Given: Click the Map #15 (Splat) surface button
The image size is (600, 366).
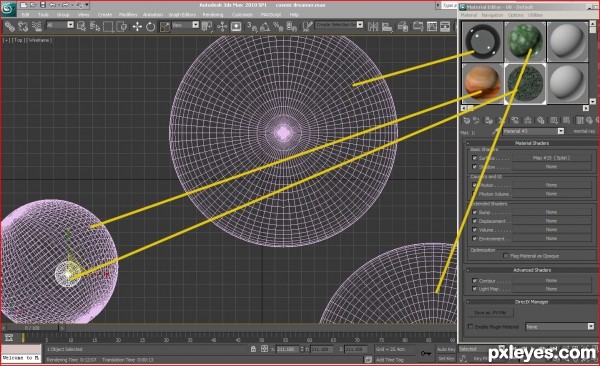Looking at the screenshot, I should [x=551, y=158].
